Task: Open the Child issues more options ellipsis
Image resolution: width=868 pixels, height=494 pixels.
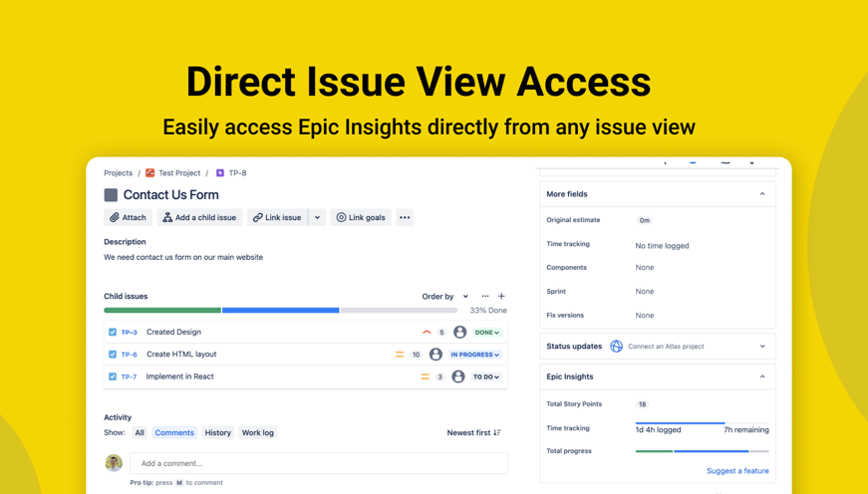Action: coord(485,296)
